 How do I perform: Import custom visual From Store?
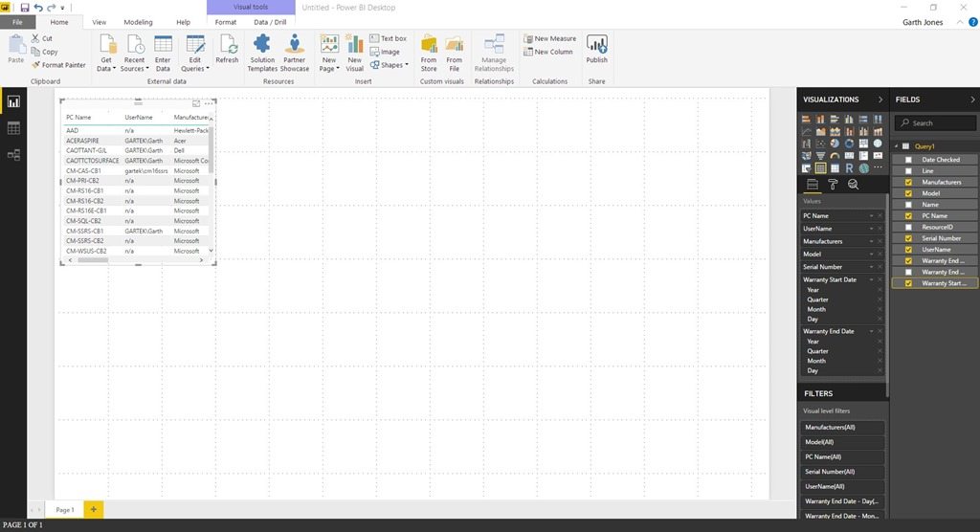coord(429,54)
